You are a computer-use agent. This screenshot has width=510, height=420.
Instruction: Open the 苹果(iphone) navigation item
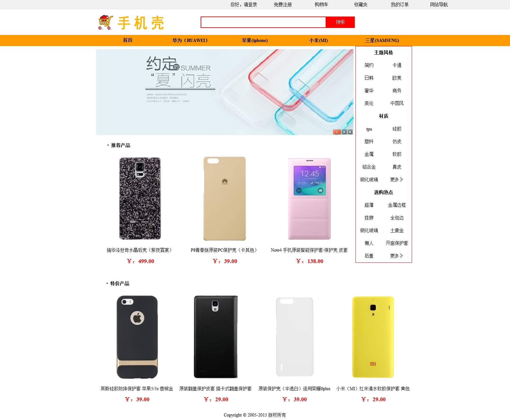255,40
